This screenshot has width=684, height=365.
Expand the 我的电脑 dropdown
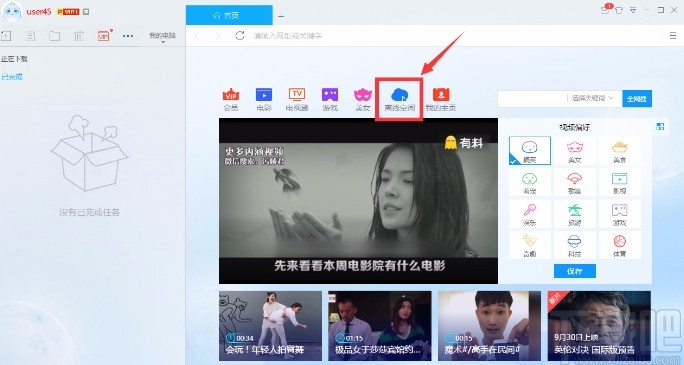tap(162, 36)
